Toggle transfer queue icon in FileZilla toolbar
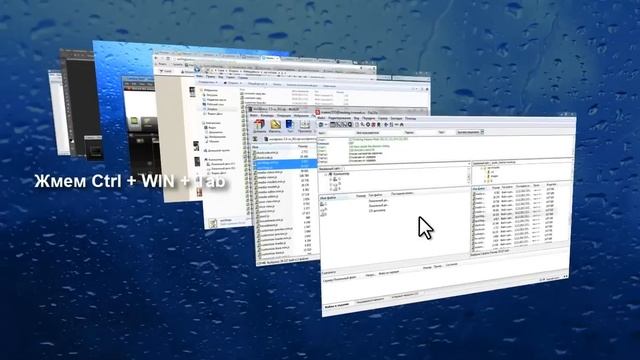Screen dimensions: 640x360 pos(350,124)
